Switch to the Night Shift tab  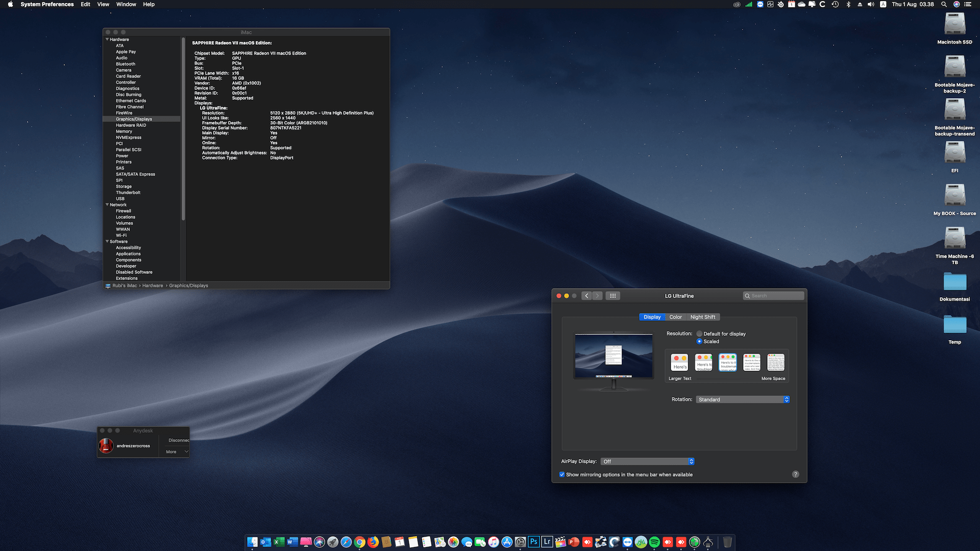(702, 317)
